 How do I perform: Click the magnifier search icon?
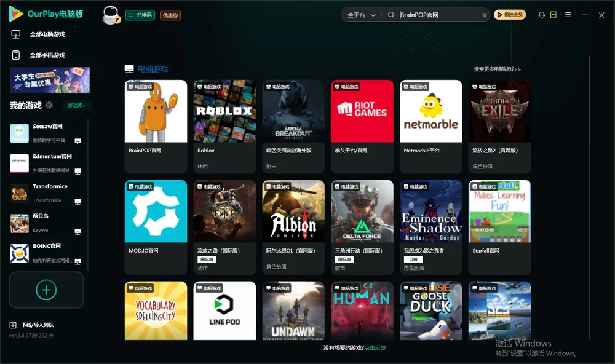(x=391, y=15)
